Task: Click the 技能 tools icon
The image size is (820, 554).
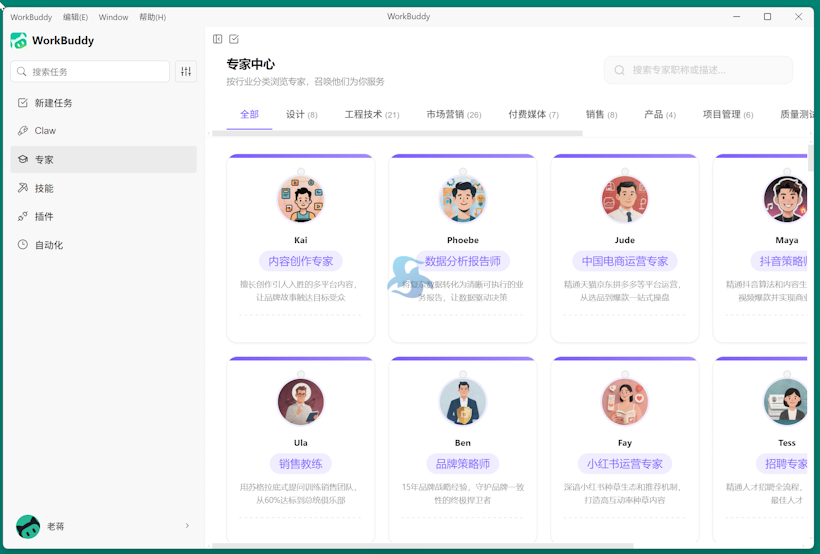Action: tap(22, 188)
